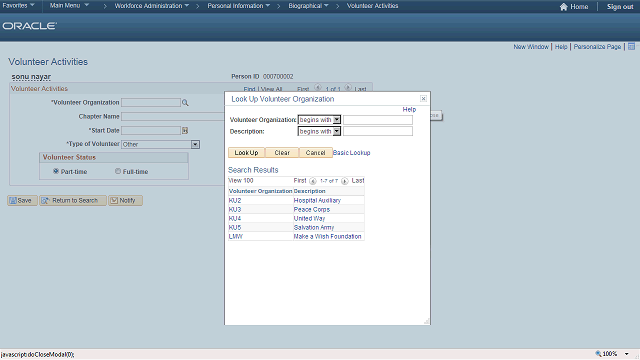Open the zoom level 100% dropdown arrow
The width and height of the screenshot is (640, 360).
point(627,354)
